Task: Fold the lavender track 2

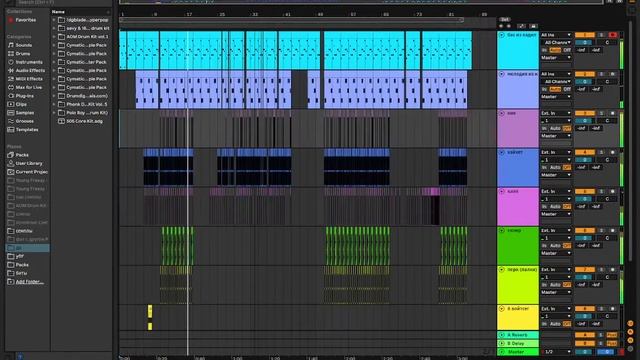Action: 502,74
